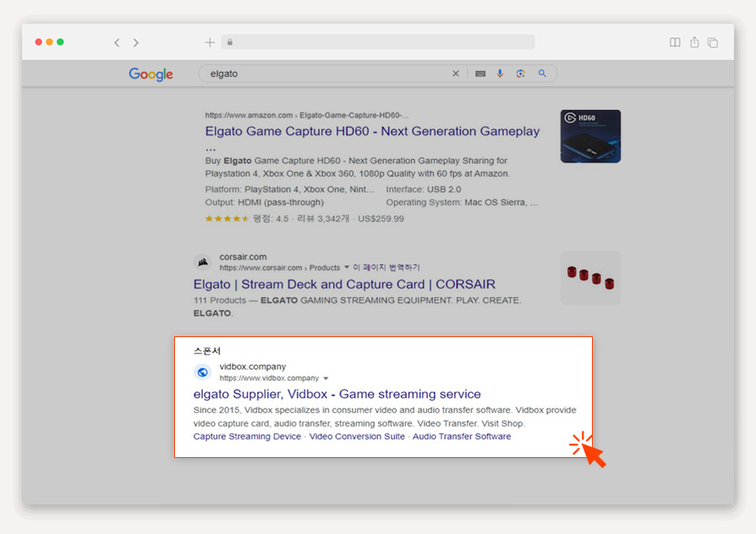Show the tab overview icon

[713, 42]
